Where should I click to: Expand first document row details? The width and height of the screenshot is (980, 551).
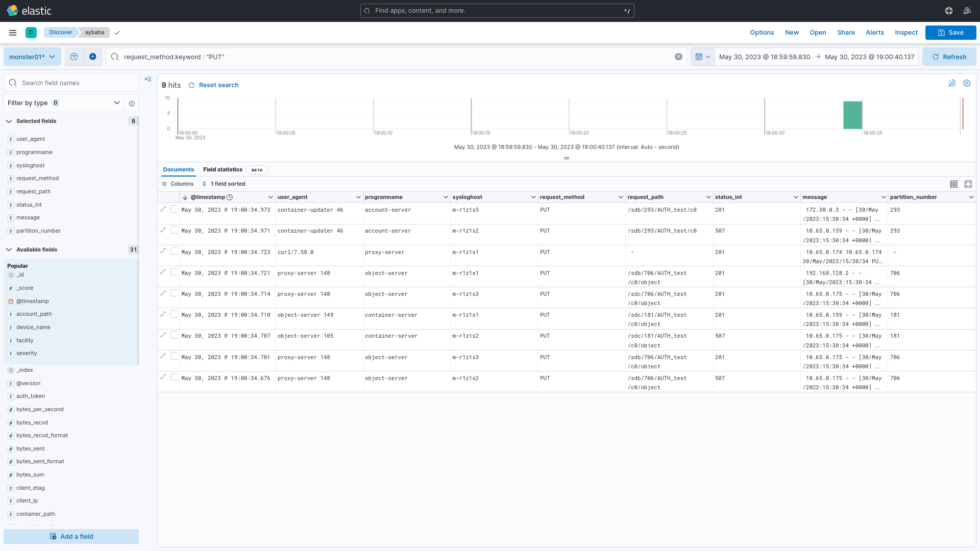point(163,209)
